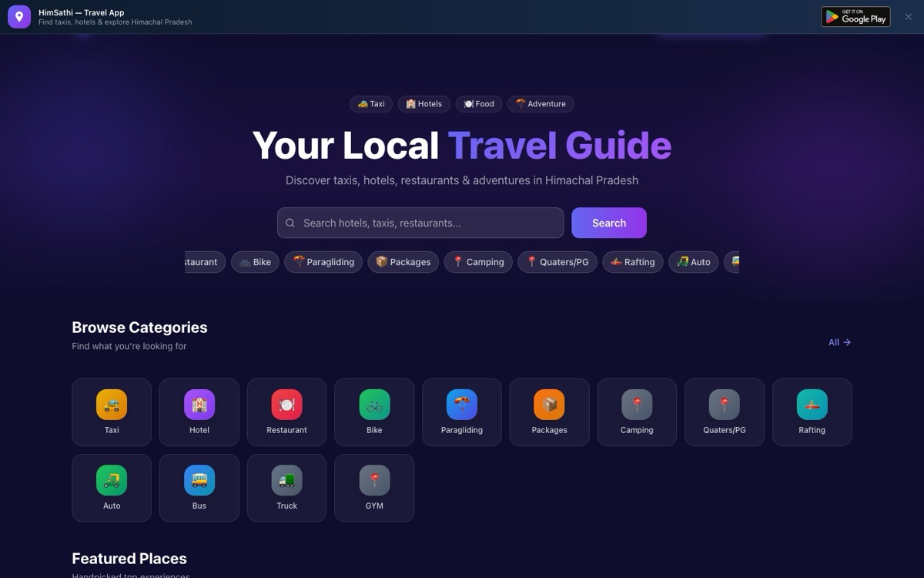Click the purple Search button
The height and width of the screenshot is (578, 924).
[x=609, y=223]
